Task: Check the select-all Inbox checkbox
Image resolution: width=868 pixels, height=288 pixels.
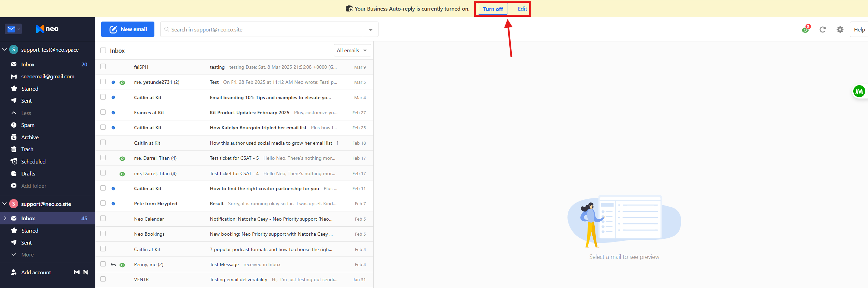Action: click(x=103, y=51)
